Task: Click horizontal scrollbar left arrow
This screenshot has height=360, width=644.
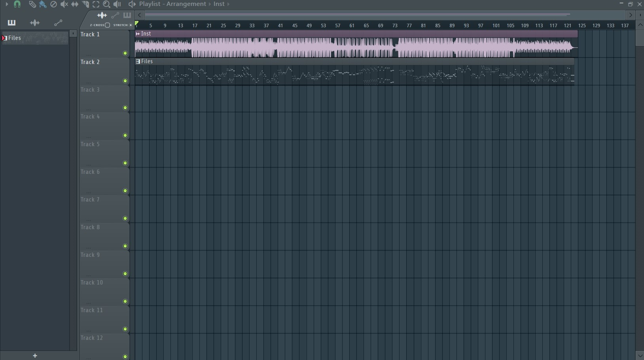Action: click(140, 15)
